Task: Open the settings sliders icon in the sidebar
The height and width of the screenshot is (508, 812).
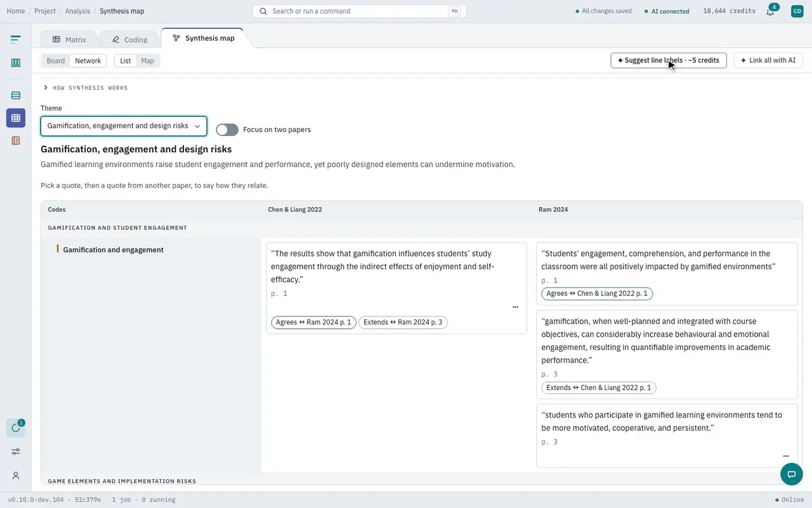Action: 16,451
